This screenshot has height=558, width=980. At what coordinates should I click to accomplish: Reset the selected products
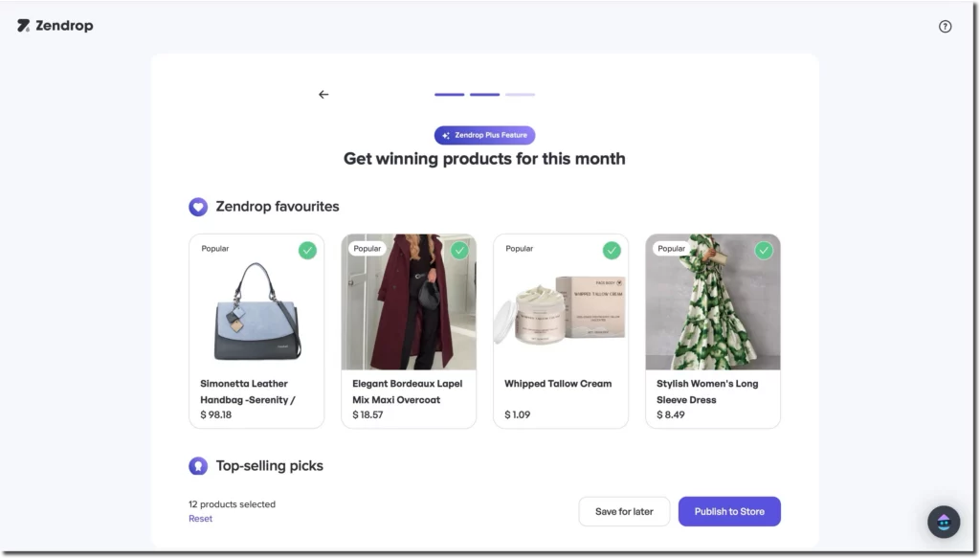click(201, 519)
